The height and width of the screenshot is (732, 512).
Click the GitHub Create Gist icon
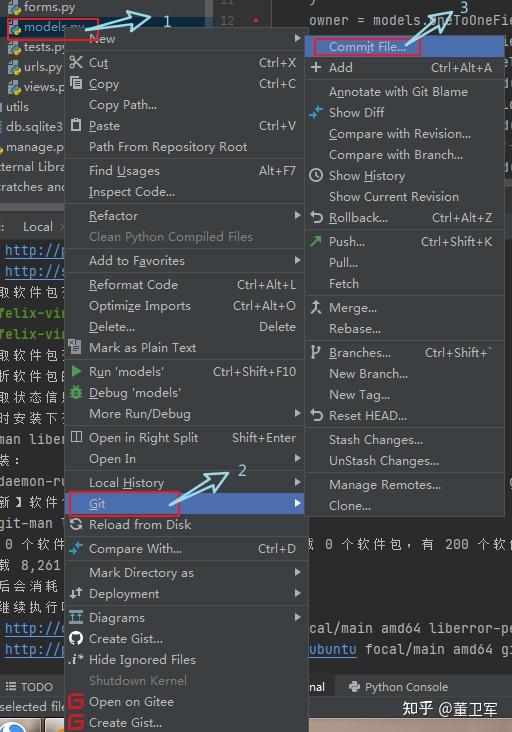click(76, 638)
